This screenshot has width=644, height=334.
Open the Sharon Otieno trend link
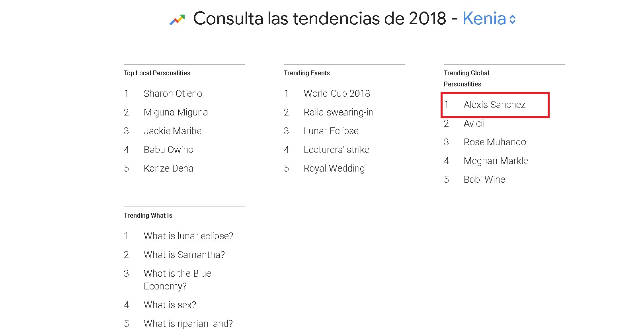[x=173, y=94]
